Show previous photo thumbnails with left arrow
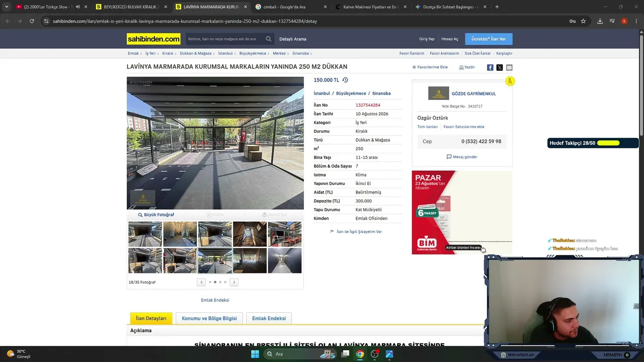This screenshot has width=644, height=362. click(x=201, y=282)
